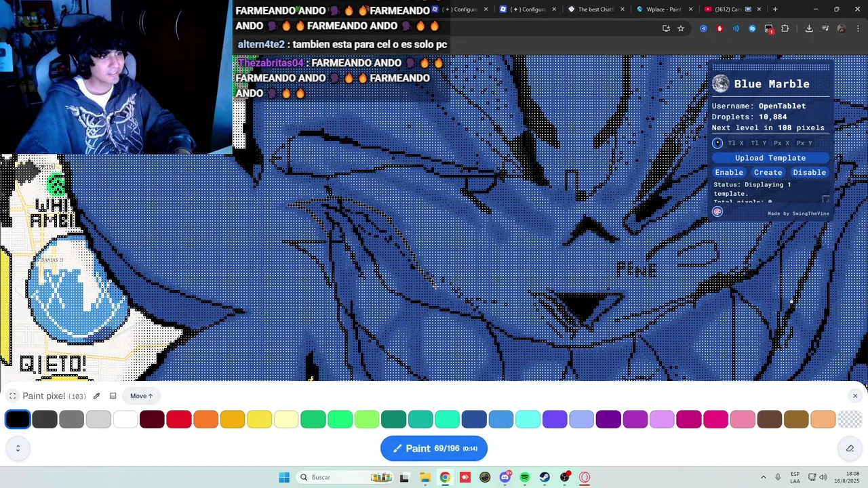
Task: Open the browser downloads icon
Action: [x=809, y=28]
